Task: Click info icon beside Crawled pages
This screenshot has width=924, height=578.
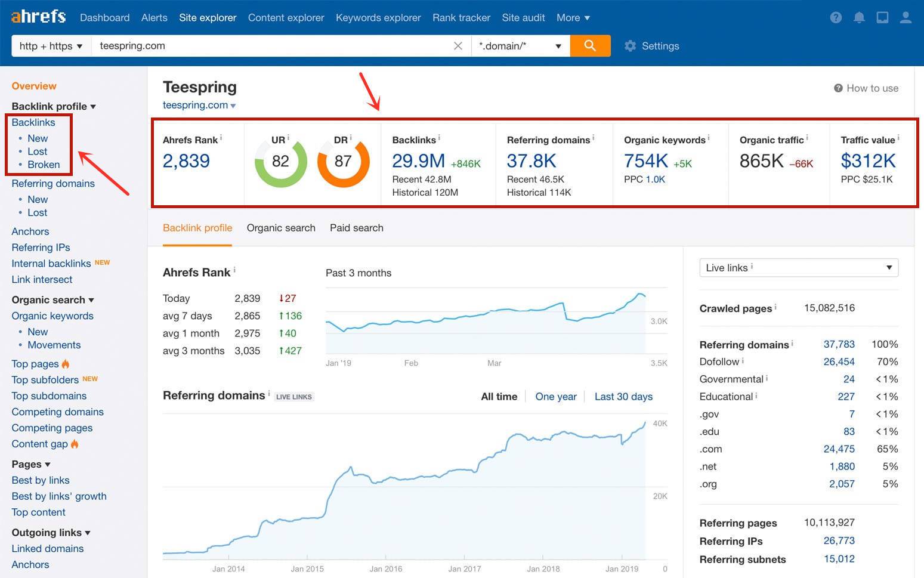Action: [x=775, y=307]
